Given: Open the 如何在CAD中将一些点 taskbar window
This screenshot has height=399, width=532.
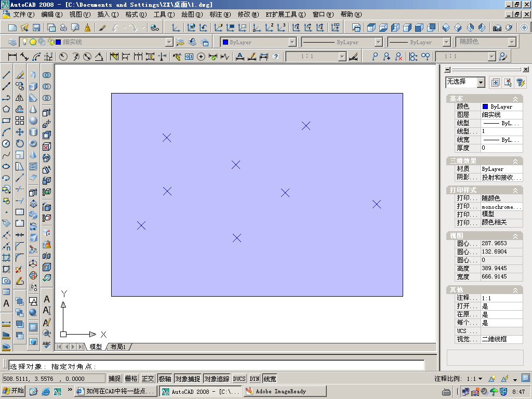Looking at the screenshot, I should pyautogui.click(x=116, y=391).
